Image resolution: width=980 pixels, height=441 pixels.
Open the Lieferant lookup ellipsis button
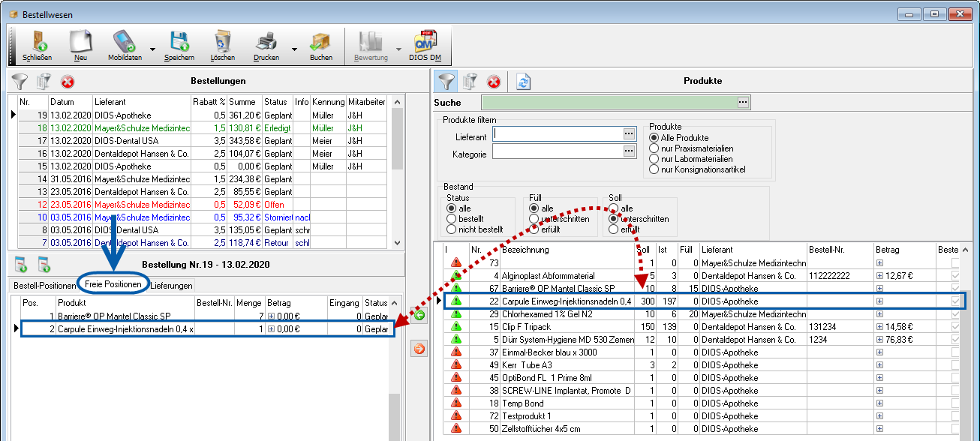pos(630,133)
